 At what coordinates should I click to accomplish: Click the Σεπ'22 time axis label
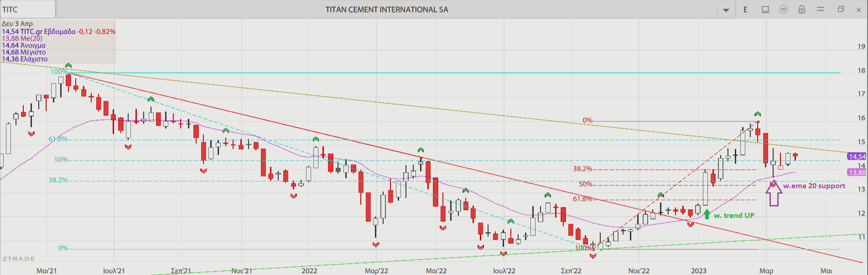(571, 271)
